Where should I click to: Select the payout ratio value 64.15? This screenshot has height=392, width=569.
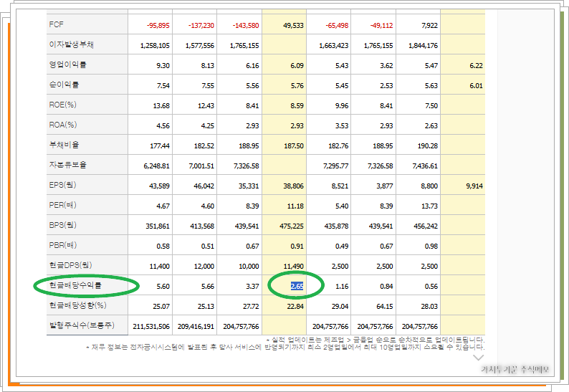pos(385,306)
